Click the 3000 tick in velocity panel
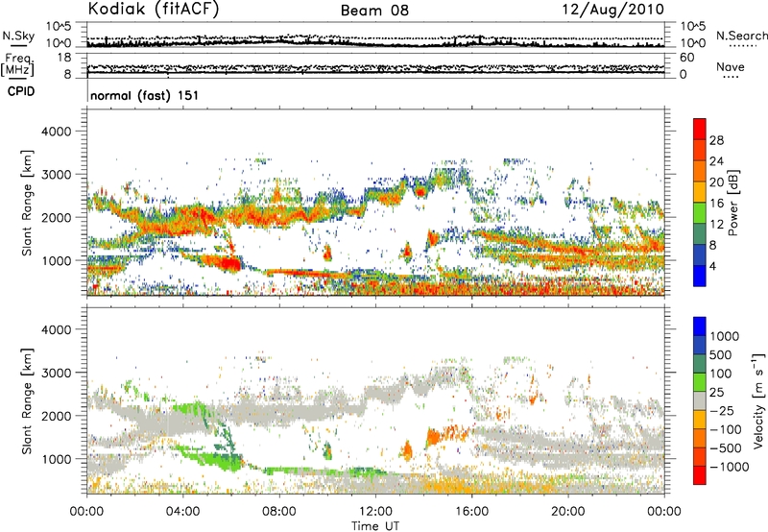The height and width of the screenshot is (532, 768). point(57,373)
